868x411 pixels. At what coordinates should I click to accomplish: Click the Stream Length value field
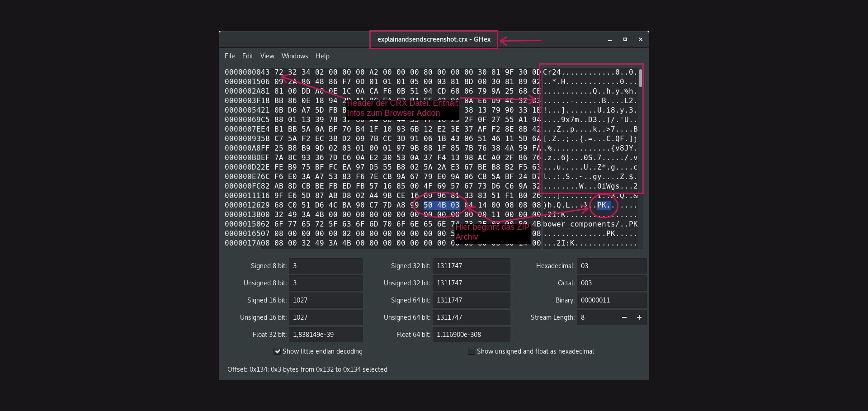point(596,317)
